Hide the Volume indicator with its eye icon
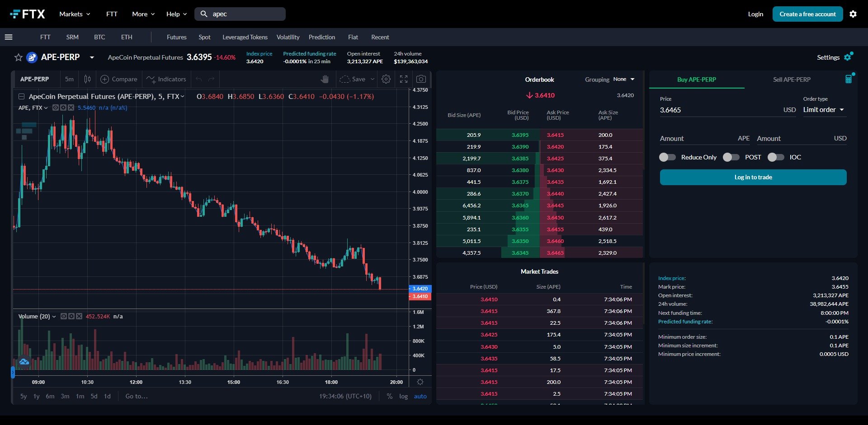868x425 pixels. coord(63,316)
